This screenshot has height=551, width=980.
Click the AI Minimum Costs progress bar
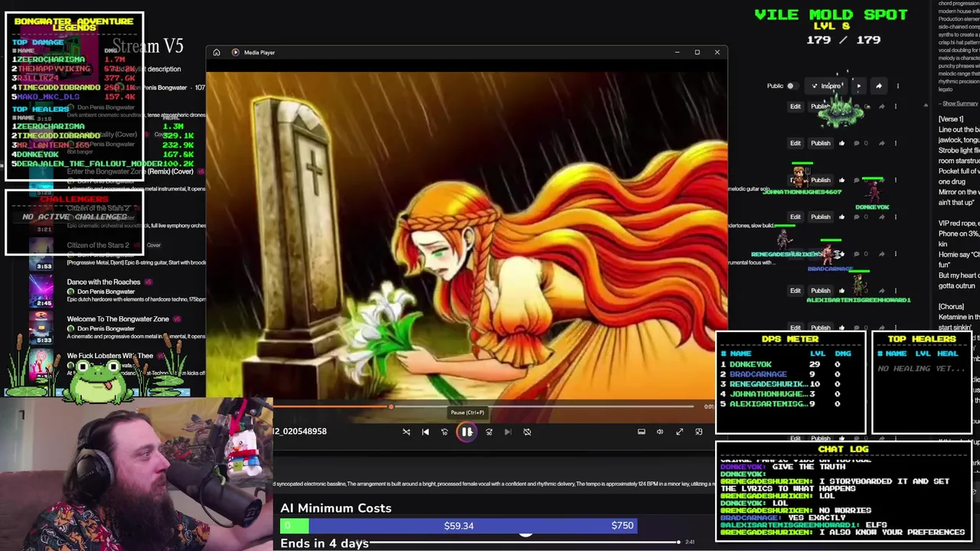[457, 526]
